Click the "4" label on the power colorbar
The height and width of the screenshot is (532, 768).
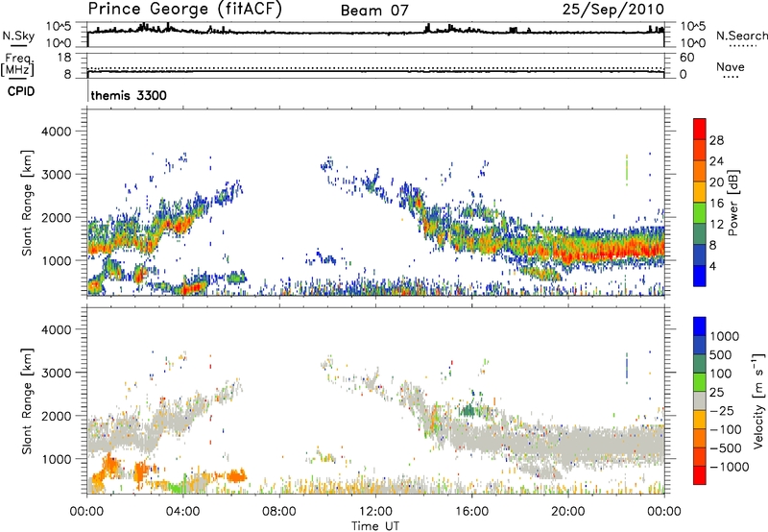click(713, 267)
